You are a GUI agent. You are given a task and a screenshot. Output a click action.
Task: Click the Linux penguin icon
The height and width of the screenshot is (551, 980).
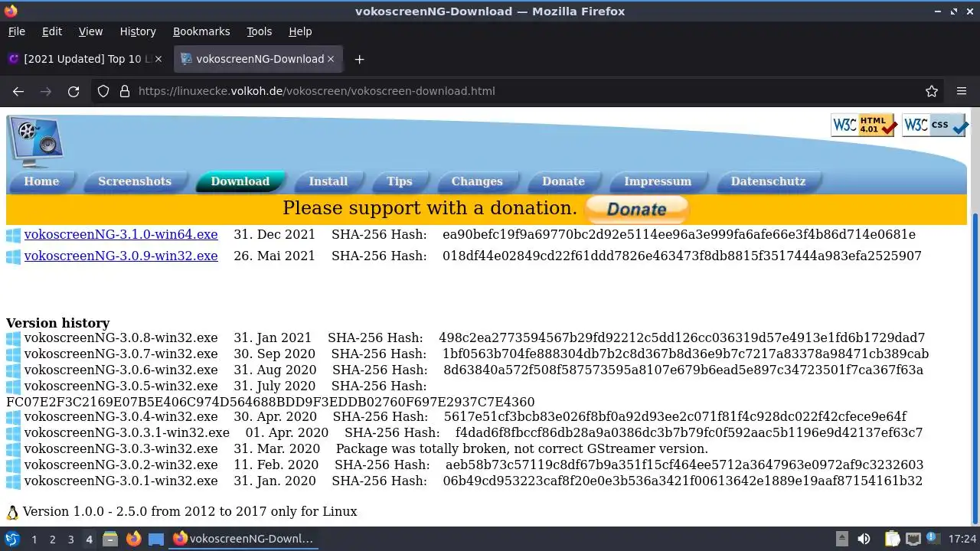point(12,512)
